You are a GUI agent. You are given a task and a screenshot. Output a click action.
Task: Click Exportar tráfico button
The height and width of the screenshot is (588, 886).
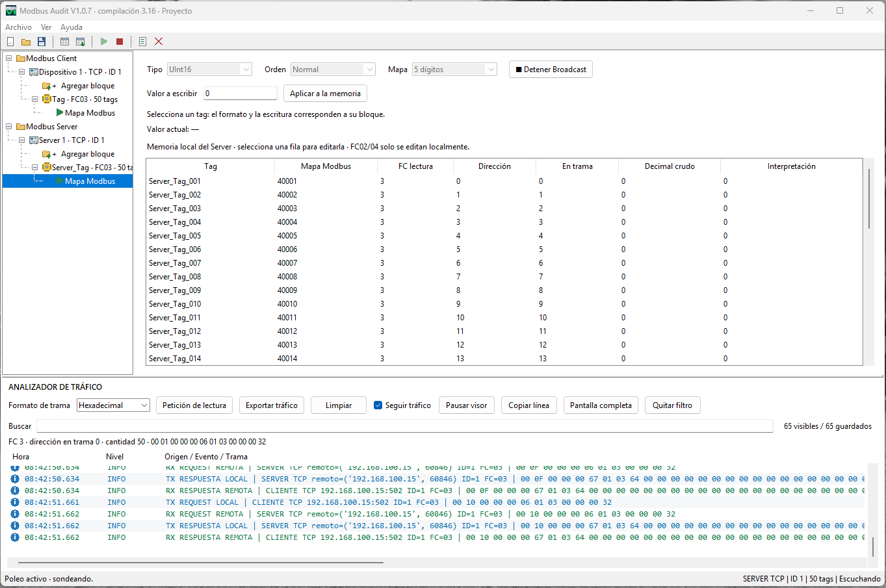point(272,405)
